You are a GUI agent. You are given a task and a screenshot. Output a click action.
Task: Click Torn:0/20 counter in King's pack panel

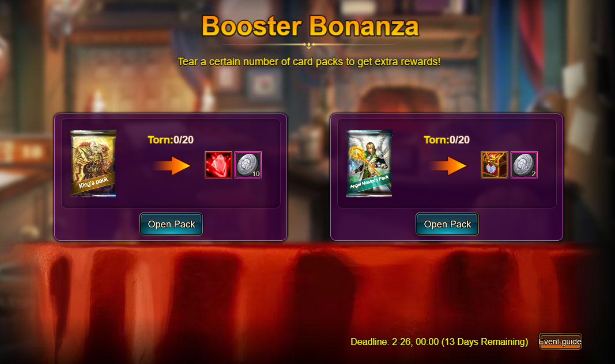(171, 140)
